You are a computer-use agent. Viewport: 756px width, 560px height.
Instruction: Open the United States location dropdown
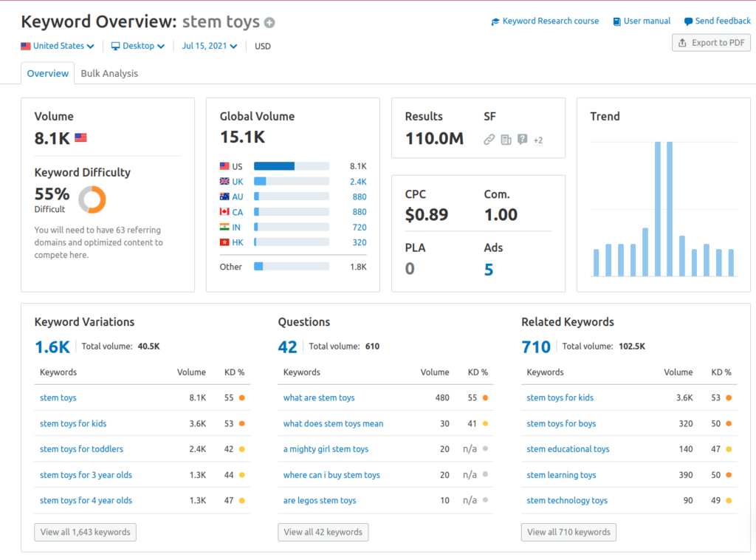point(58,45)
